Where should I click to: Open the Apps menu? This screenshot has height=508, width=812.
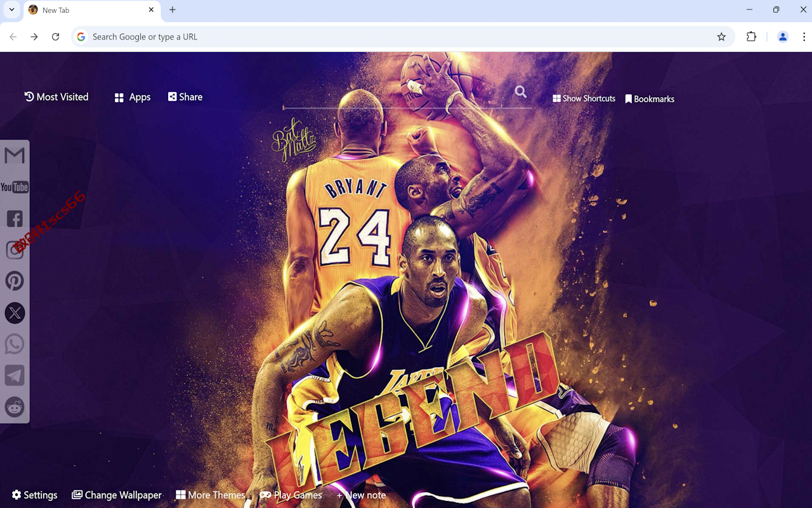pos(133,97)
